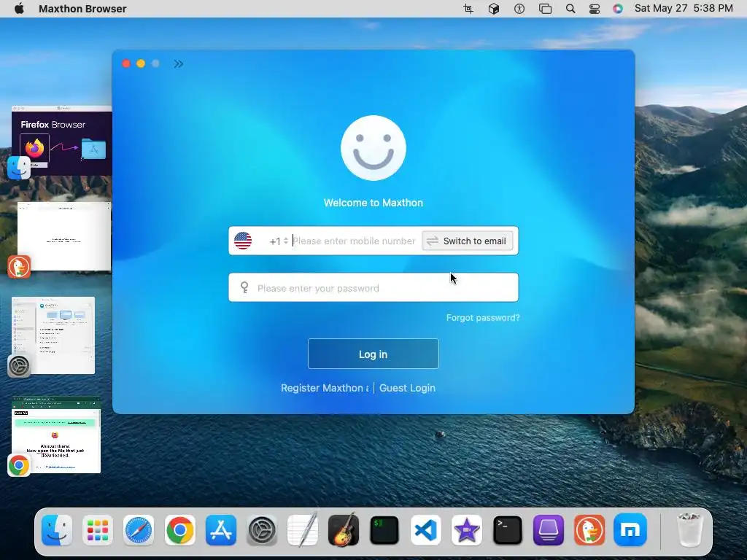
Task: Focus the password input field
Action: 373,287
